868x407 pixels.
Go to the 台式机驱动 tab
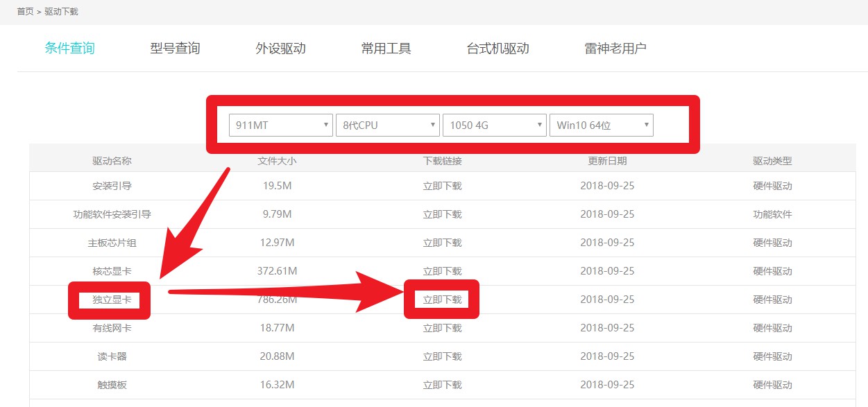[x=497, y=49]
